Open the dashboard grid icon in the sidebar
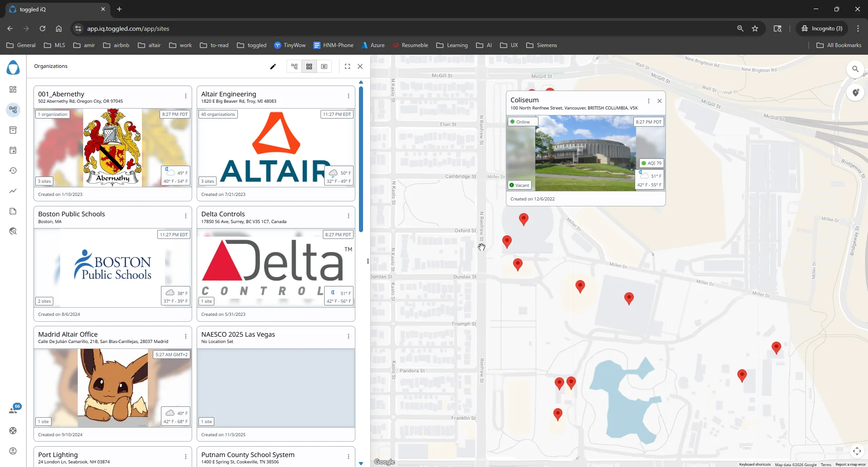Screen dimensions: 868x467 [x=13, y=90]
